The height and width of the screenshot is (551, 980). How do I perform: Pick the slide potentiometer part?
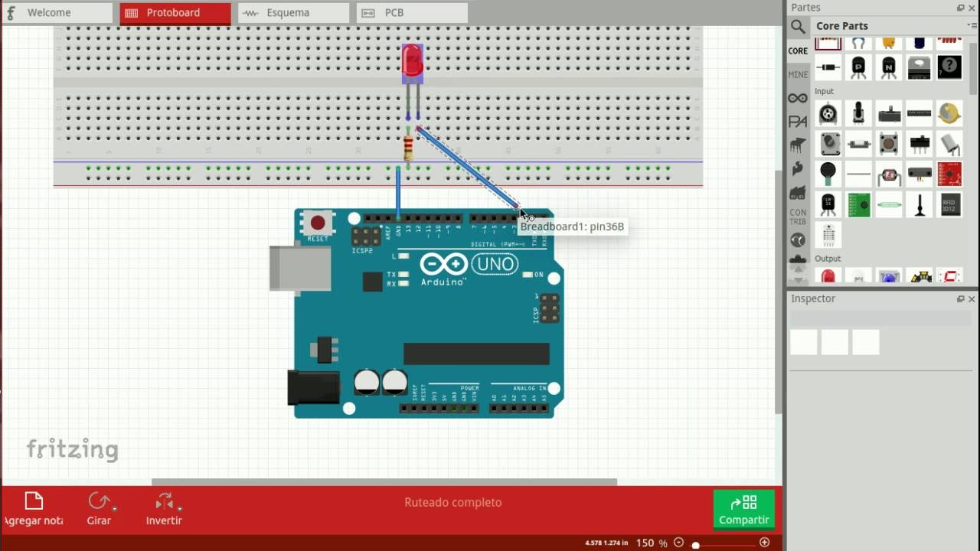coord(889,114)
